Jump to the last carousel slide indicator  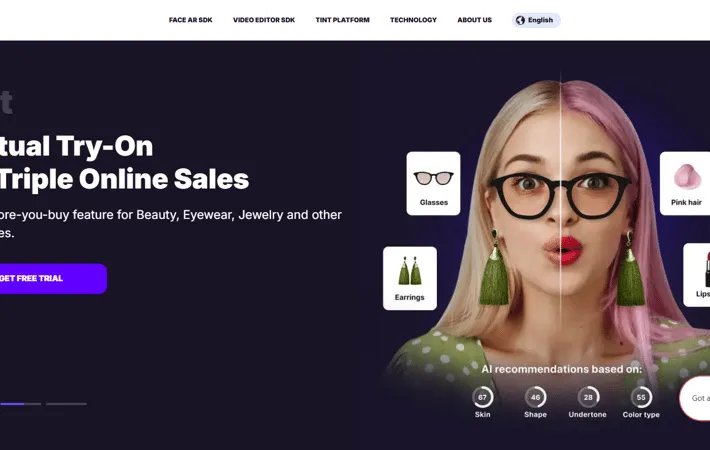pos(66,404)
